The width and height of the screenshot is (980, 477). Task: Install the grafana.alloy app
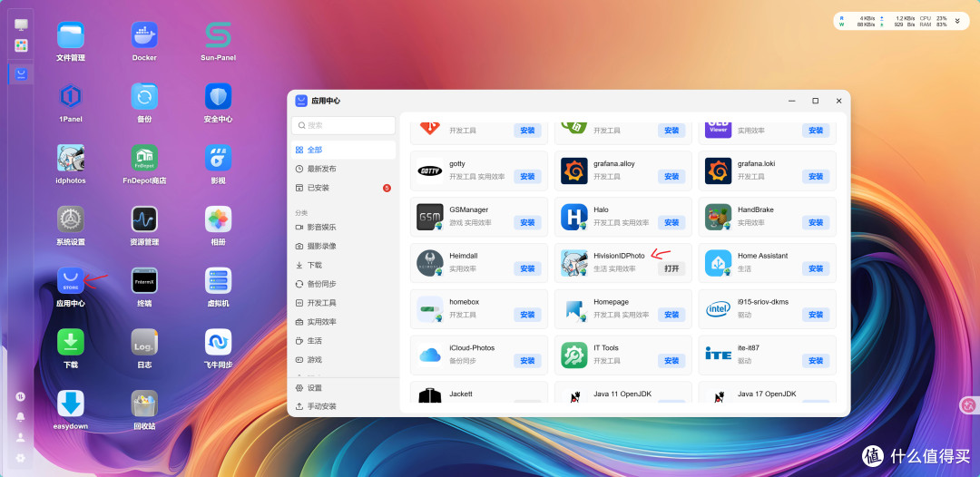[671, 177]
